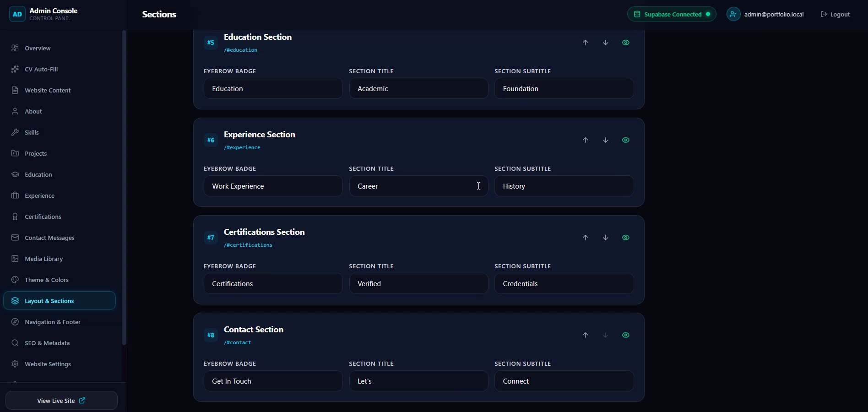Go to Navigation & Footer settings
Viewport: 868px width, 412px height.
(x=60, y=322)
